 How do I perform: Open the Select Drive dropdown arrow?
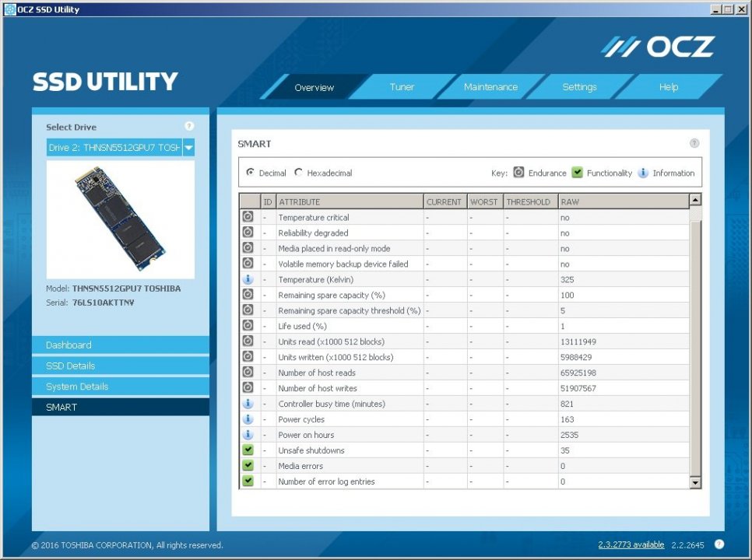188,148
